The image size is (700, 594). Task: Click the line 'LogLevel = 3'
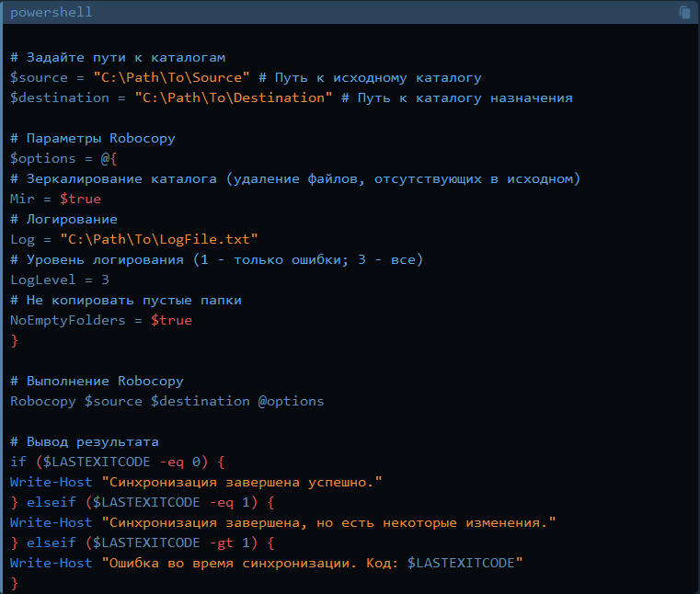(60, 280)
